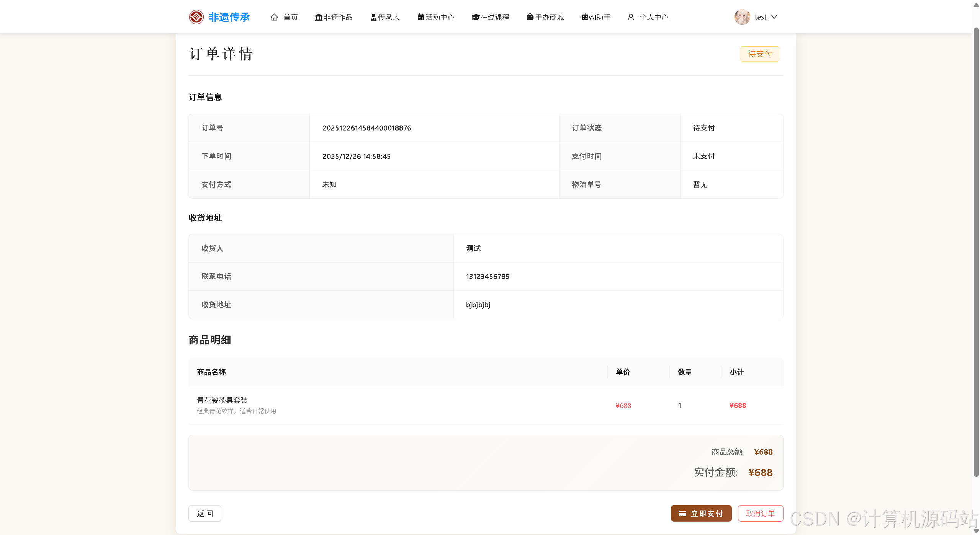This screenshot has width=980, height=535.
Task: Click the 待支付 status tag
Action: pos(759,54)
